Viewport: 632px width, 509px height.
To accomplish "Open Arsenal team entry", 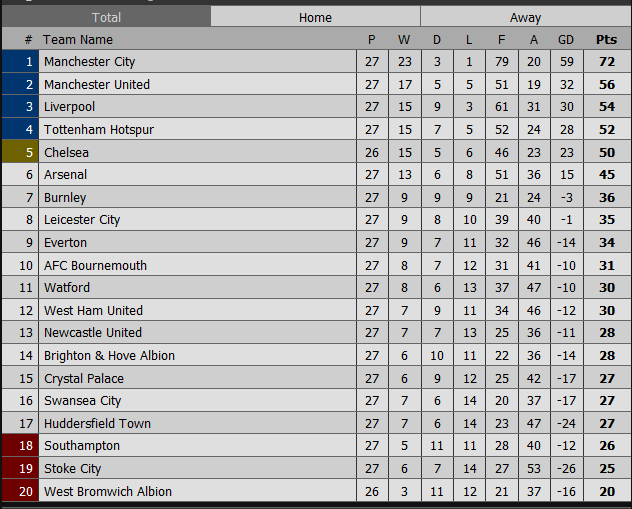I will click(x=65, y=175).
